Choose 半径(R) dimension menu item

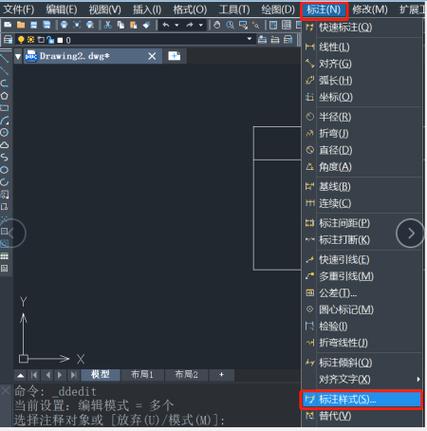(363, 117)
